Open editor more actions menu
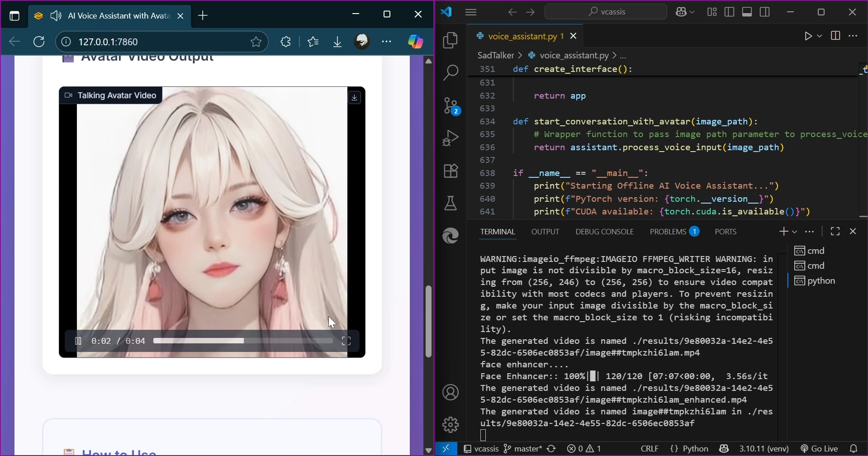This screenshot has height=456, width=868. tap(854, 36)
